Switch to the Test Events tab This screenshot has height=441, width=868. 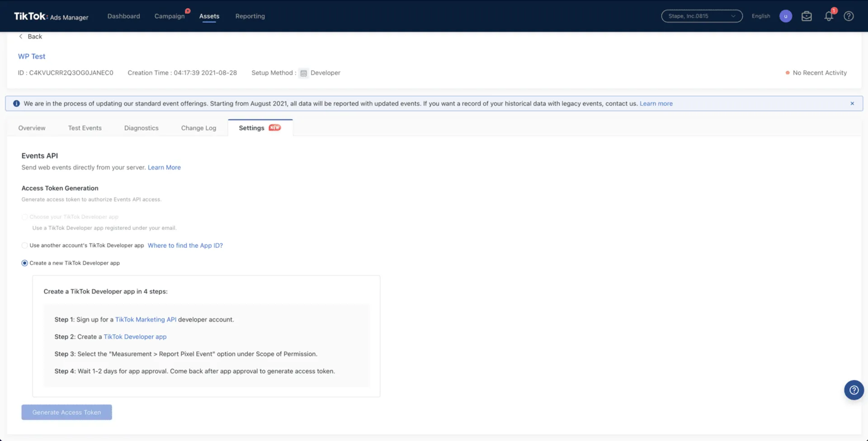[85, 128]
